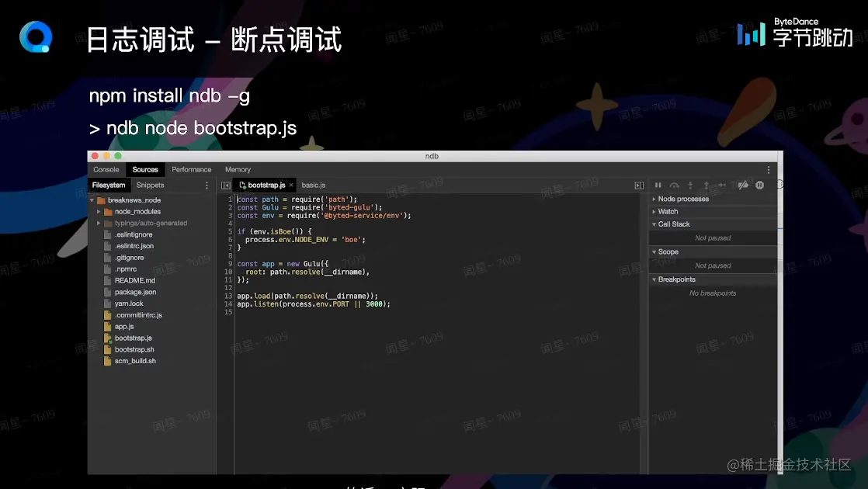
Task: Open the navigator kebab more-options menu
Action: pos(207,186)
